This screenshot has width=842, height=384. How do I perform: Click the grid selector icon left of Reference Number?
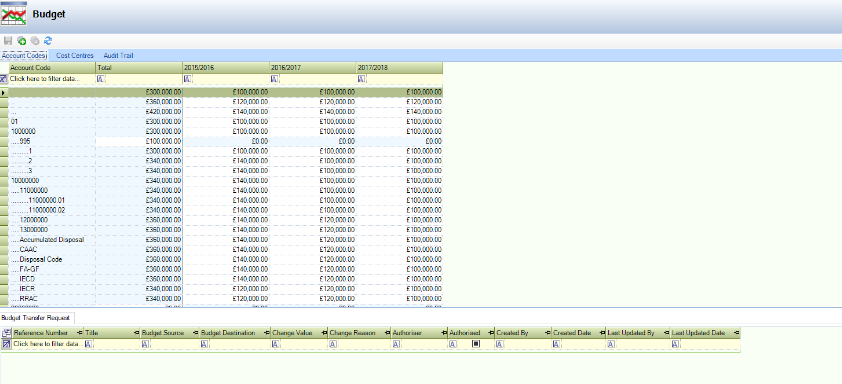point(6,333)
